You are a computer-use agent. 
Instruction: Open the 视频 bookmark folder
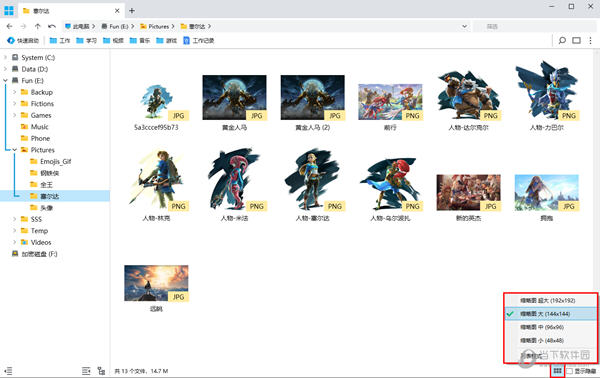coord(113,40)
